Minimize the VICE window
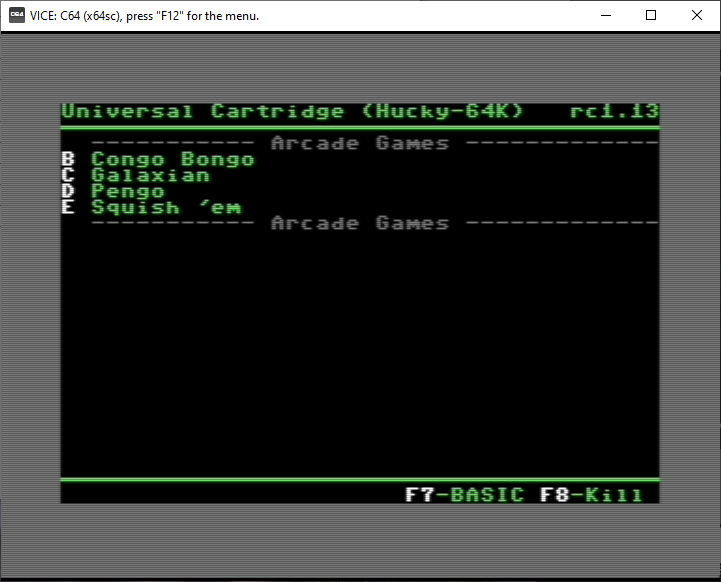 (x=606, y=15)
